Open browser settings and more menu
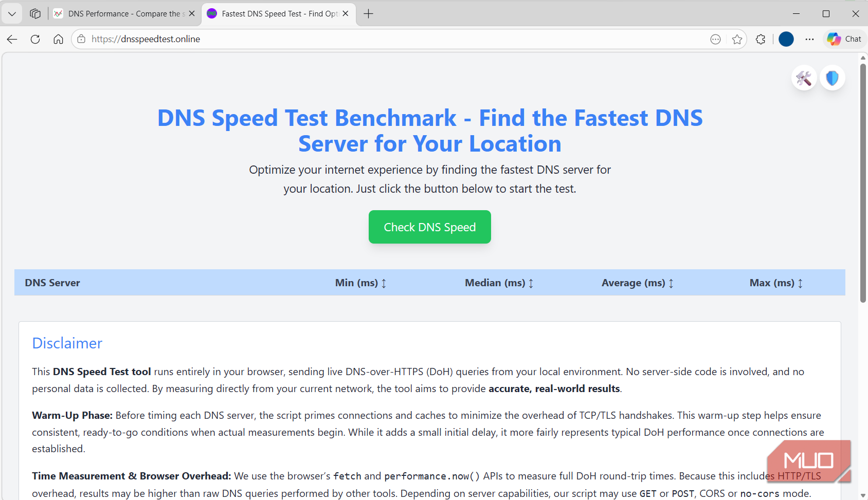 click(809, 39)
